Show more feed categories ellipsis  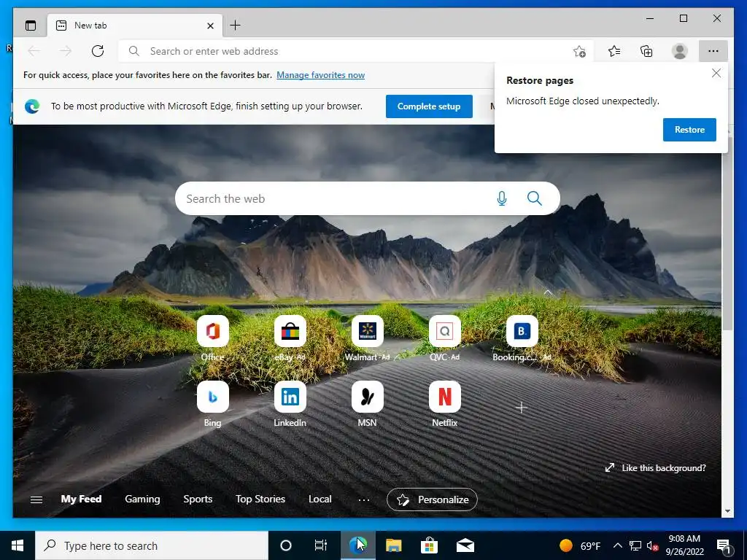[x=364, y=500]
